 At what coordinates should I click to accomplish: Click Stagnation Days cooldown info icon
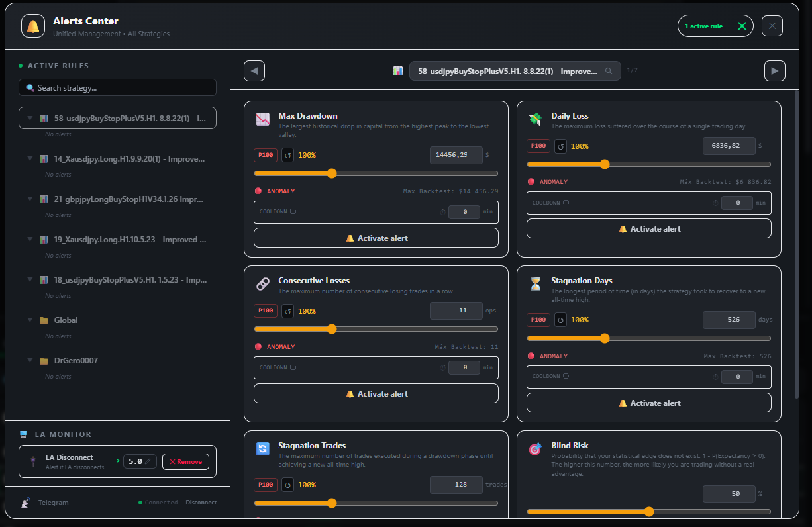[x=566, y=377]
